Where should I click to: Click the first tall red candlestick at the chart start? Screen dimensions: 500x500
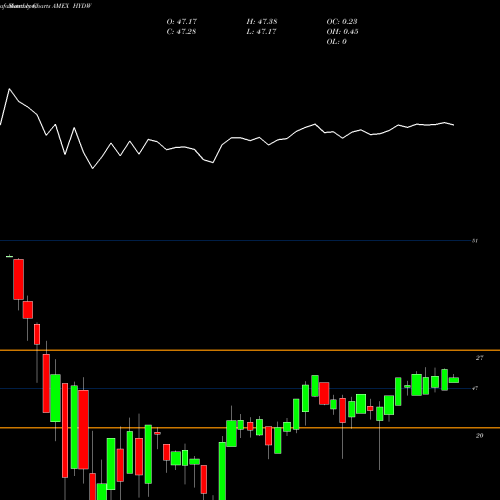pyautogui.click(x=19, y=279)
